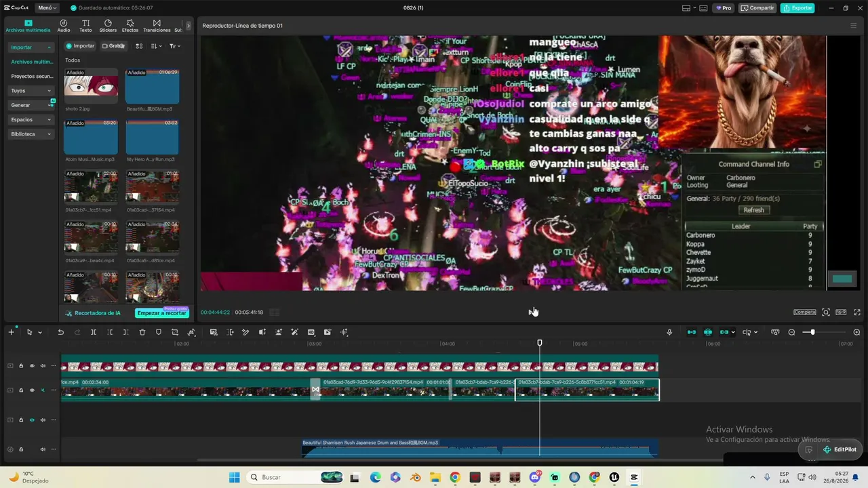
Task: Change the 16:9 aspect ratio
Action: pos(841,312)
